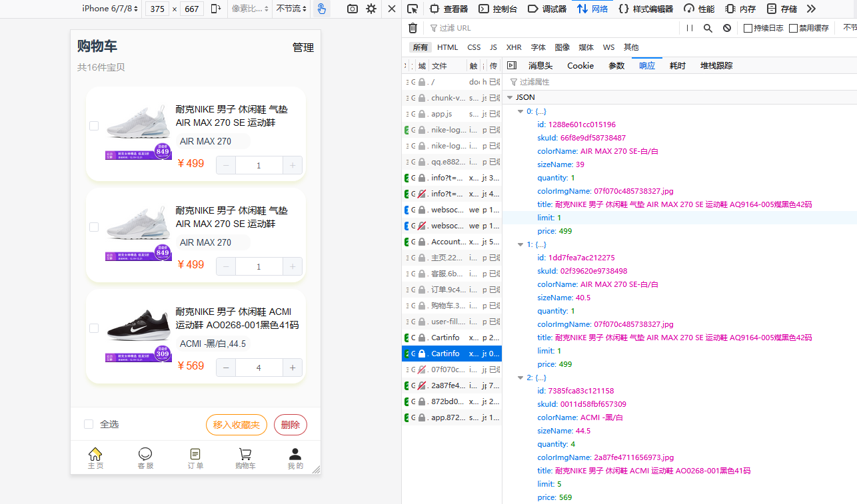Increase quantity of first AIR MAX 270
Screen dimensions: 857x504
coord(293,165)
